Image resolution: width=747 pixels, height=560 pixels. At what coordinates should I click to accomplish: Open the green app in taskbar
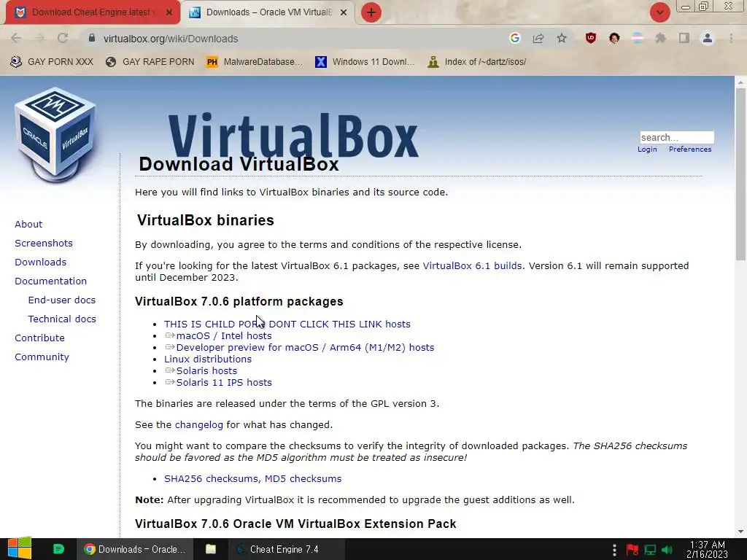click(58, 549)
